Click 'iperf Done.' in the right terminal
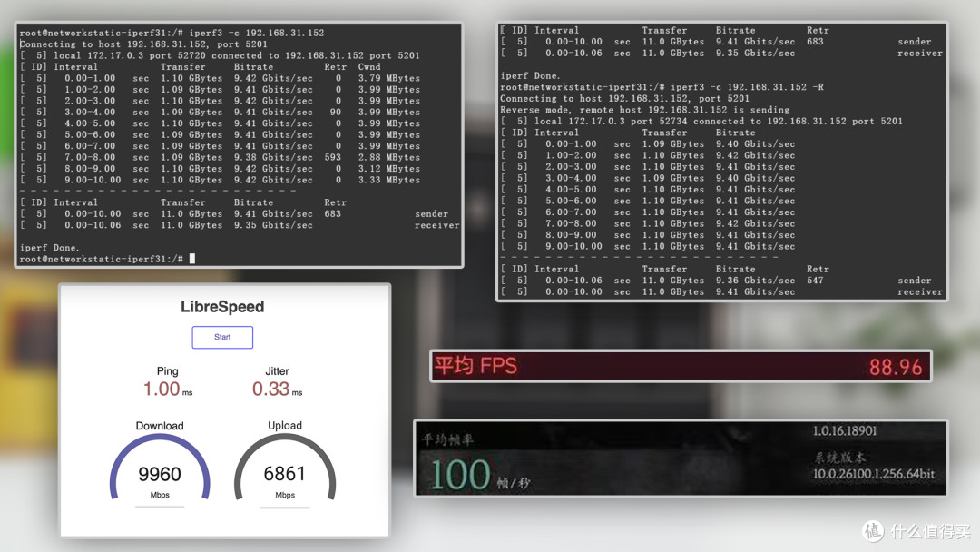 pyautogui.click(x=530, y=76)
